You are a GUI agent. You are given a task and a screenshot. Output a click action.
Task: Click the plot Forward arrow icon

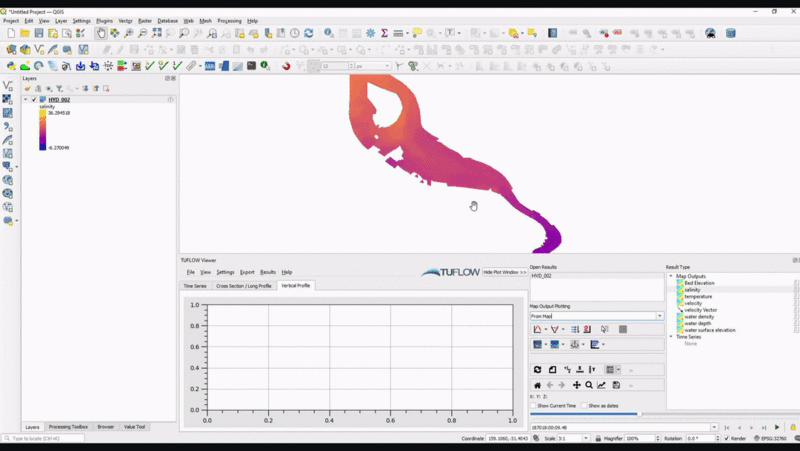[562, 385]
